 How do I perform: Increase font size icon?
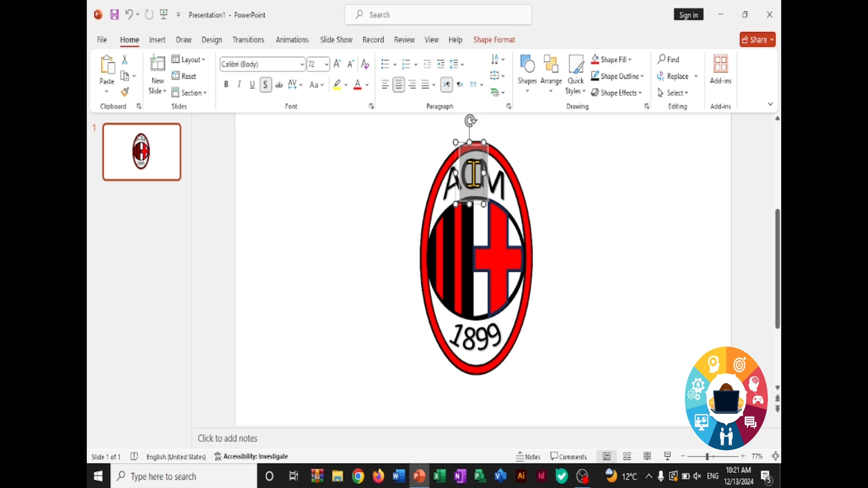coord(337,64)
